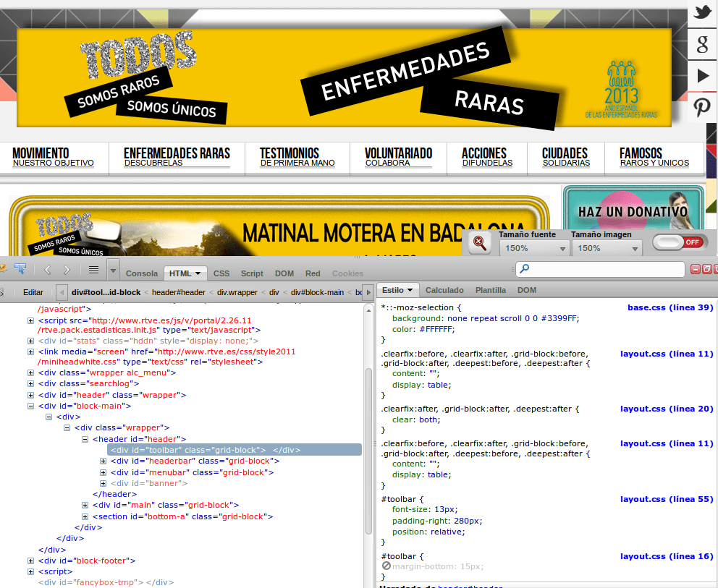Expand the div id main node
This screenshot has height=588, width=718.
tap(85, 505)
